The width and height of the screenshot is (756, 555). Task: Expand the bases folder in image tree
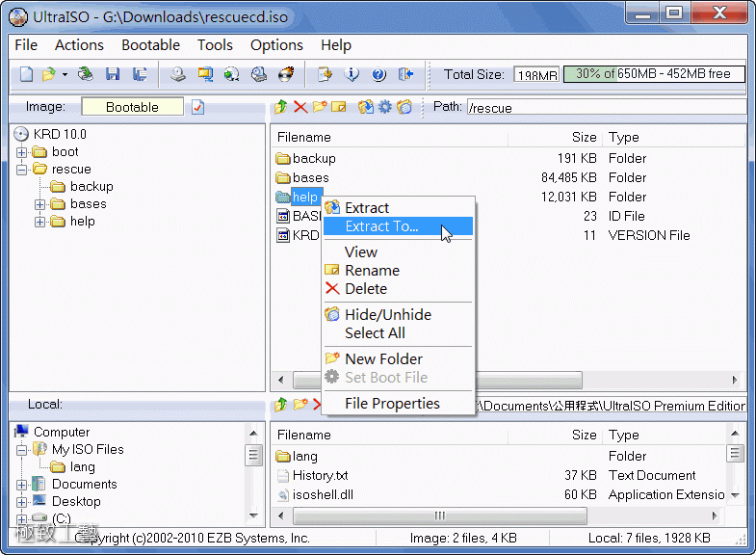click(39, 204)
